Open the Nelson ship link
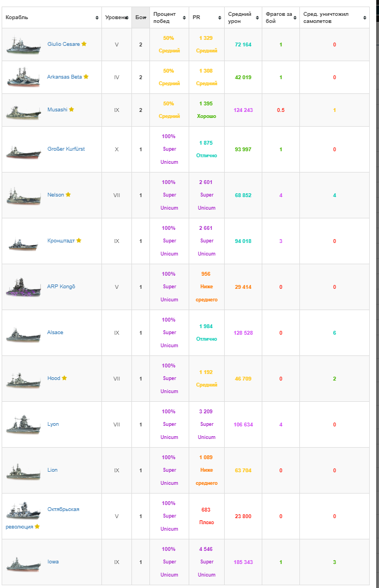 [56, 194]
